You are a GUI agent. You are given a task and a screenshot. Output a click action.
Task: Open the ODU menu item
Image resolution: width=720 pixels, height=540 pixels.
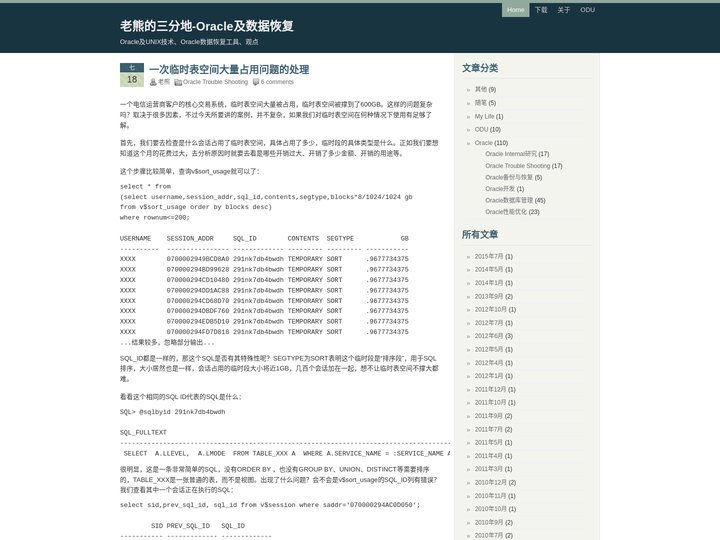pos(587,10)
